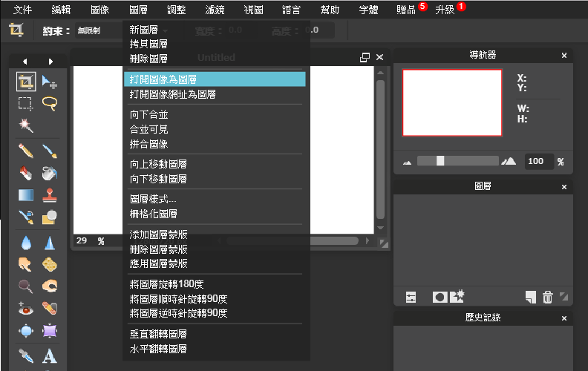The width and height of the screenshot is (588, 371).
Task: Collapse toolbox with the left arrow
Action: click(x=24, y=62)
